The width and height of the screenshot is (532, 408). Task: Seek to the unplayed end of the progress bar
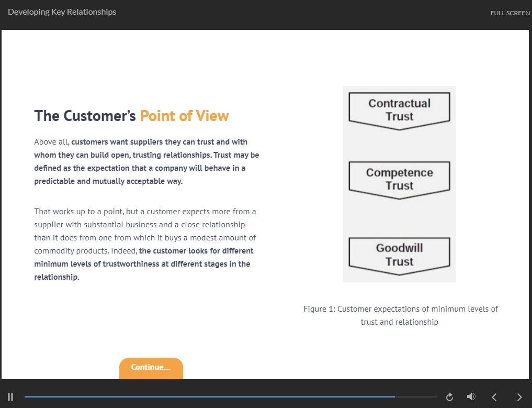pyautogui.click(x=418, y=397)
